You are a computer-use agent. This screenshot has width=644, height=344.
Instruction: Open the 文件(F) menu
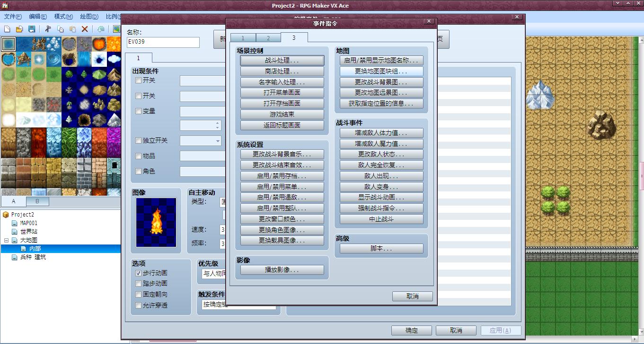click(13, 16)
